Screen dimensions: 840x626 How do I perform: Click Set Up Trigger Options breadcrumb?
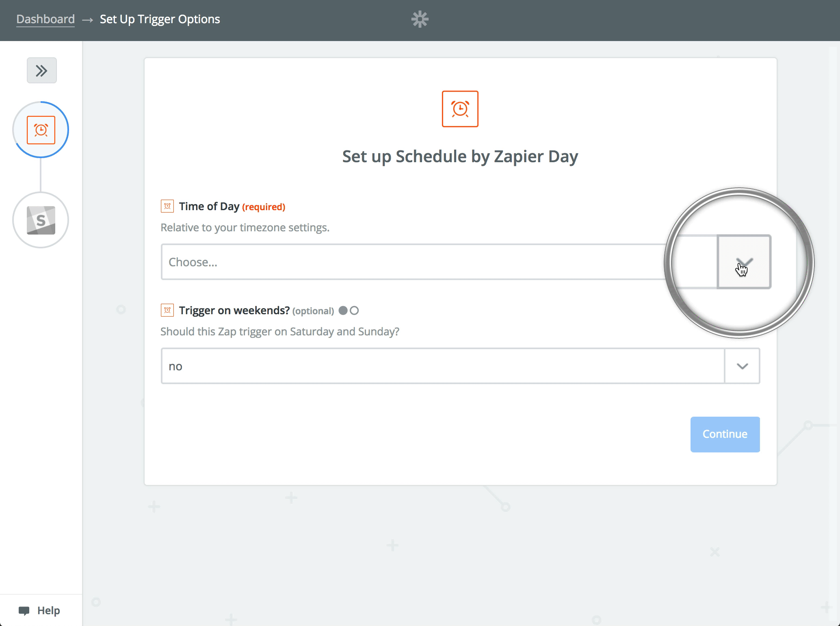coord(160,19)
